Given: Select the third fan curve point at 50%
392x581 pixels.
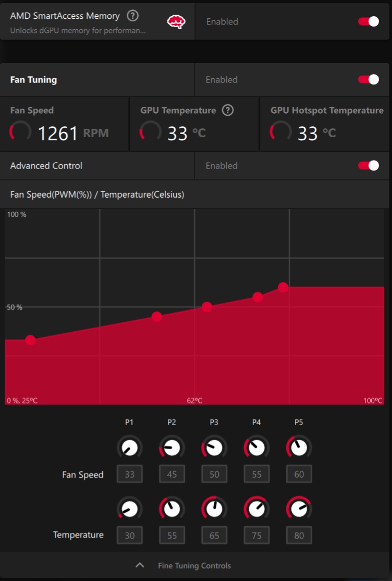Looking at the screenshot, I should (207, 307).
